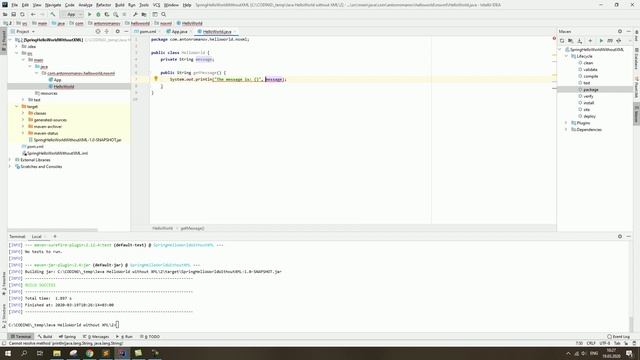This screenshot has width=640, height=360.
Task: Open the Terminal panel gear settings
Action: click(620, 236)
